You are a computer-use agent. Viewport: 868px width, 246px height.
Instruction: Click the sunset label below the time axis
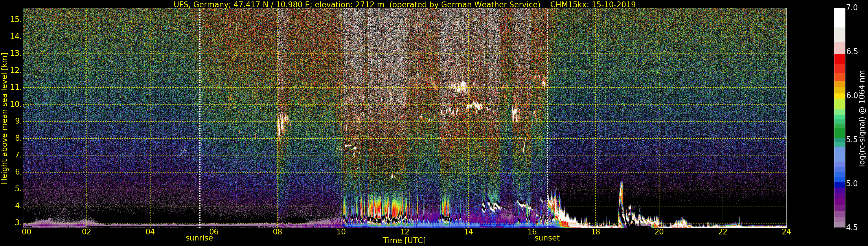point(547,238)
